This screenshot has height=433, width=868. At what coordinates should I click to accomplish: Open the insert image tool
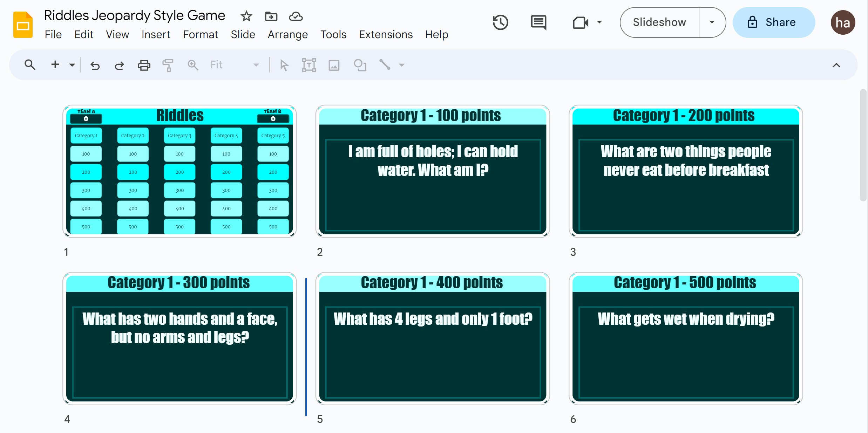(334, 65)
